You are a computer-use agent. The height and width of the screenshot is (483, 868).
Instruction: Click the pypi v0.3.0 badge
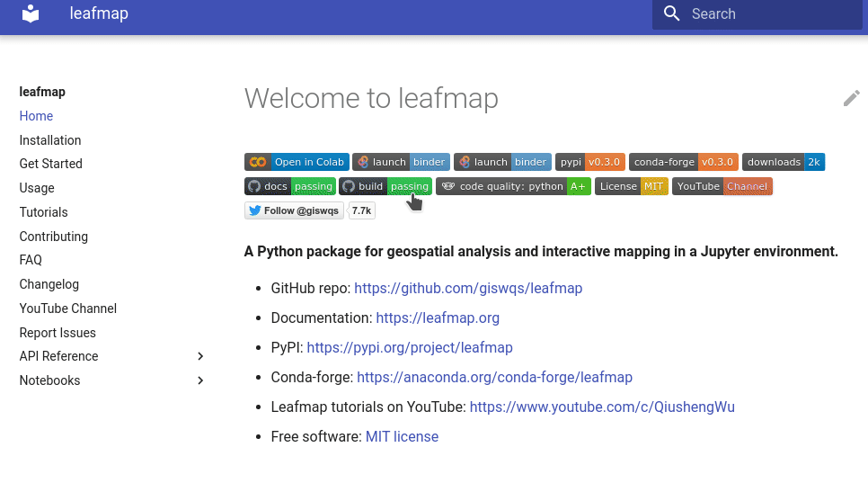pyautogui.click(x=590, y=162)
